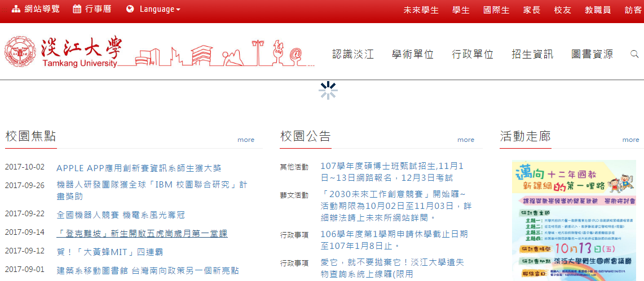Open the 圖書資源 main navigation item
644x281 pixels.
[x=592, y=54]
